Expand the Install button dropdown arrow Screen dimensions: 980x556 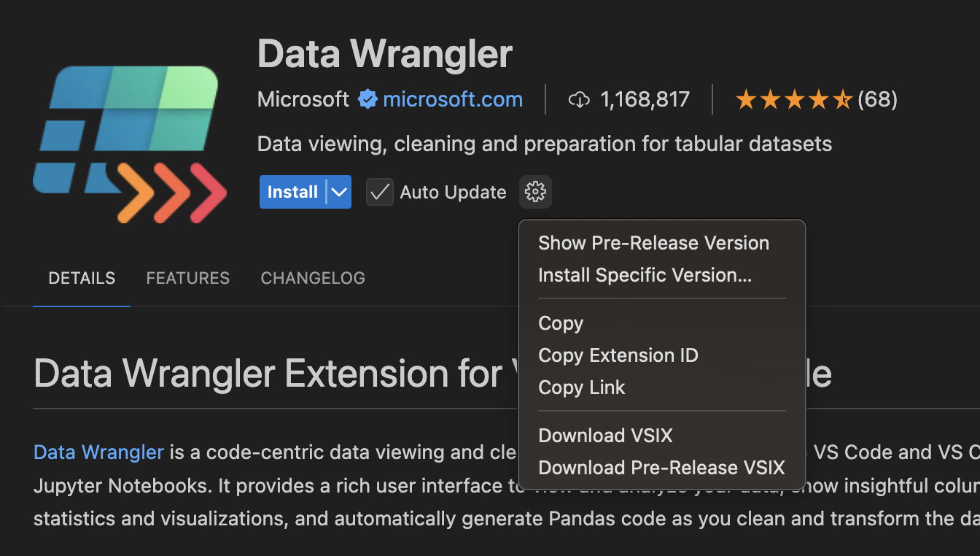(x=339, y=193)
